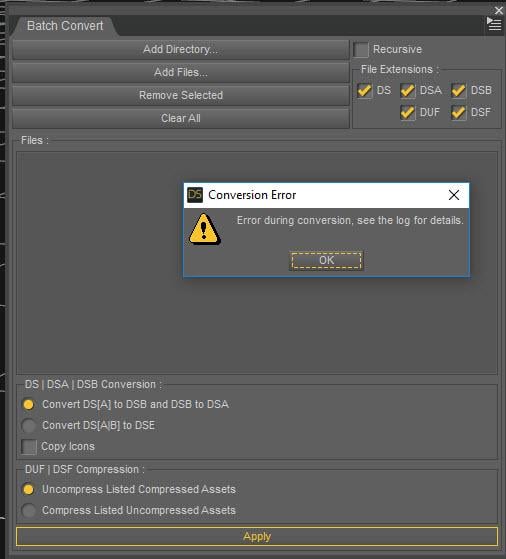The image size is (506, 559).
Task: Open the pane options menu icon
Action: tap(494, 24)
